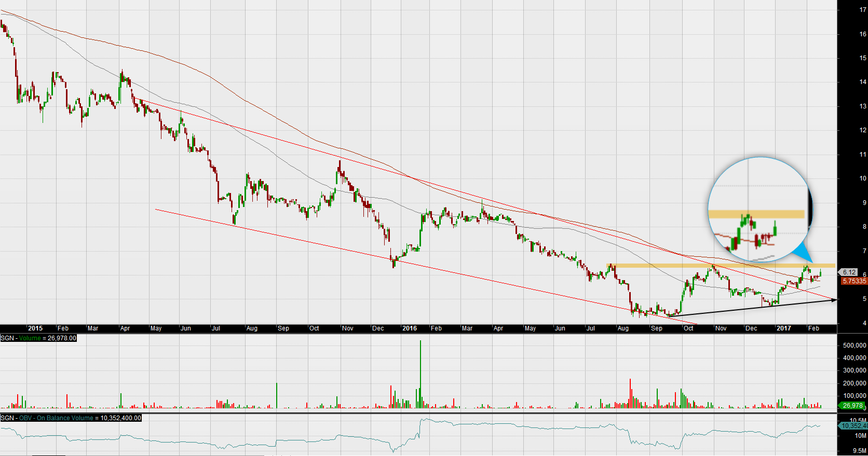The height and width of the screenshot is (456, 868).
Task: Click the 500,000 volume axis label
Action: pyautogui.click(x=855, y=346)
